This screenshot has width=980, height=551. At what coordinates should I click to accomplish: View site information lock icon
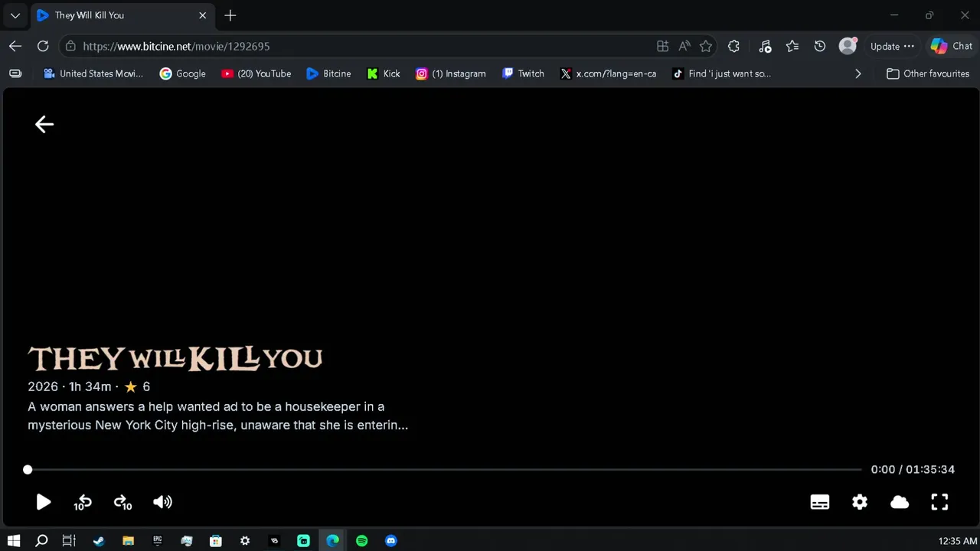[70, 46]
